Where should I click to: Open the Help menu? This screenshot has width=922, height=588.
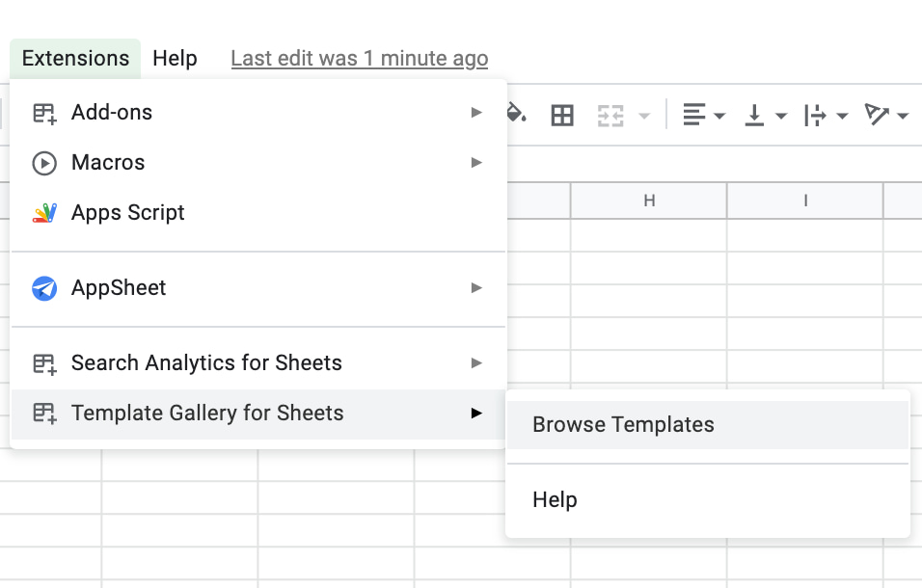(x=175, y=58)
